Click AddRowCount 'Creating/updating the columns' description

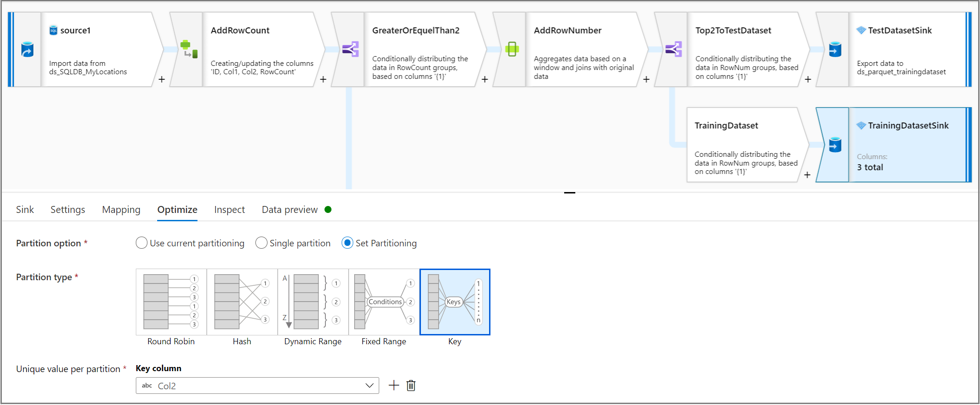pyautogui.click(x=262, y=68)
